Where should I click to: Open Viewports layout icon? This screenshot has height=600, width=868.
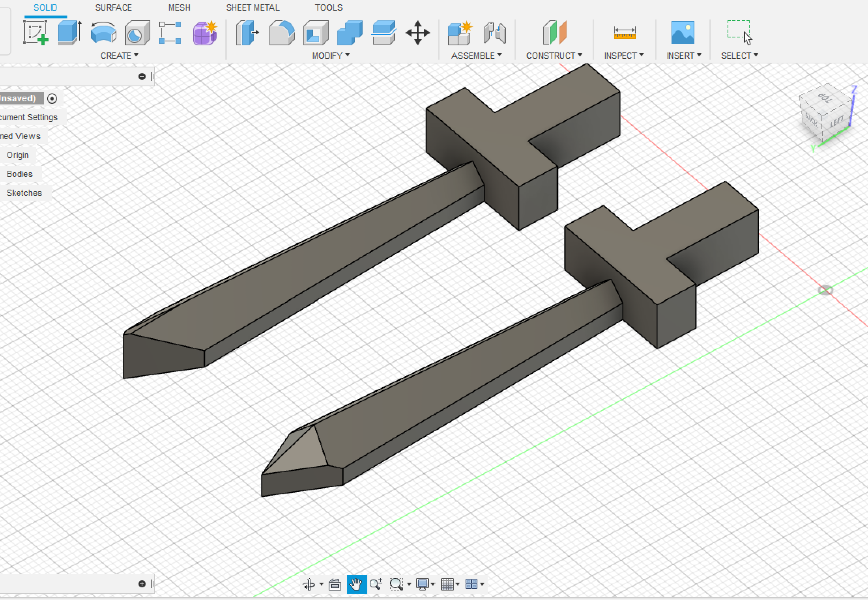click(x=471, y=584)
